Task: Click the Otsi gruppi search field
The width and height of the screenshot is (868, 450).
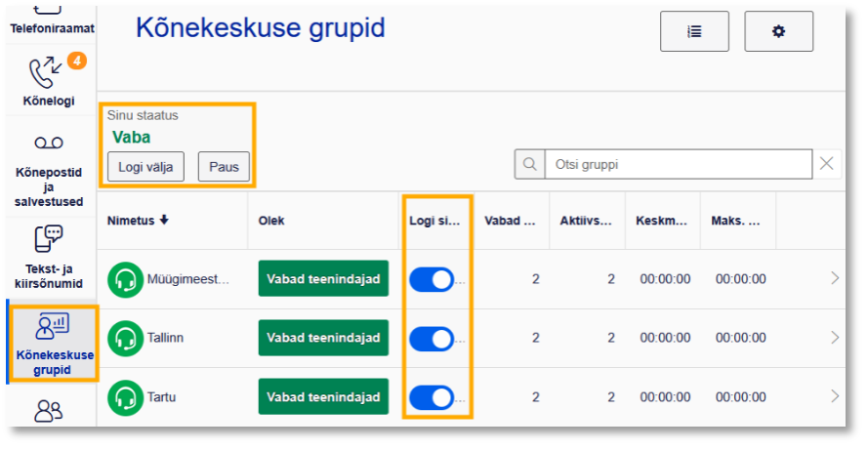Action: (x=677, y=164)
